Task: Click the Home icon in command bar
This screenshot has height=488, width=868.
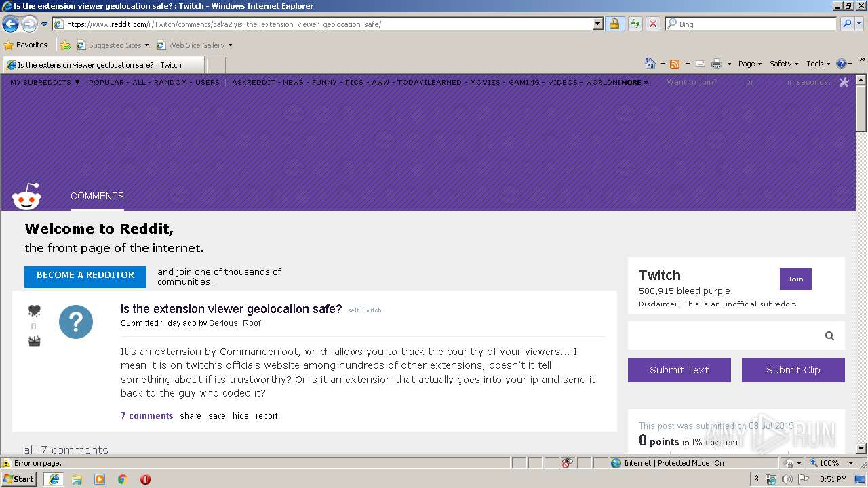Action: coord(650,64)
